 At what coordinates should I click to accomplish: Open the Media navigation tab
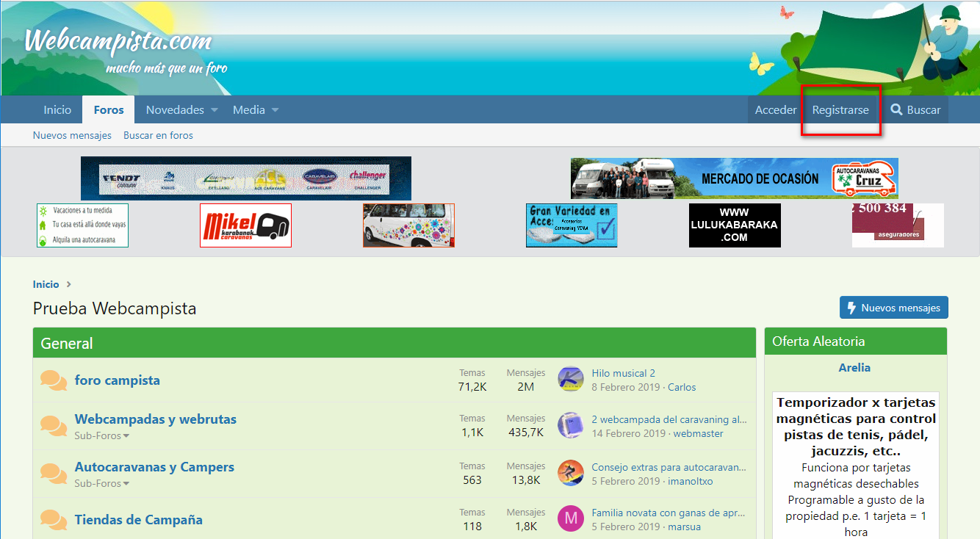[249, 109]
